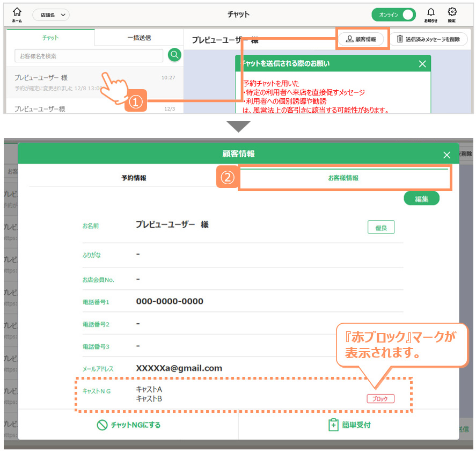This screenshot has height=451, width=476.
Task: Select the お客様情報 tab
Action: tap(343, 178)
